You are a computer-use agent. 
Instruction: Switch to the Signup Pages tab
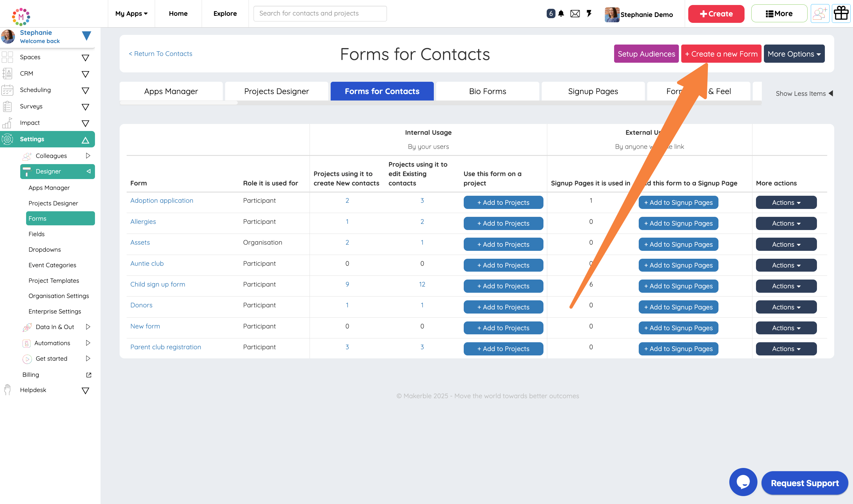593,91
